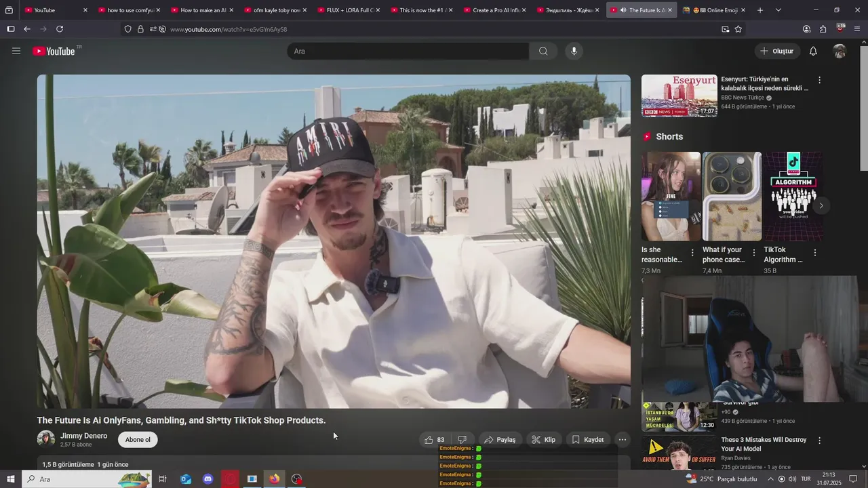Show the tracking protection shield info
This screenshot has width=868, height=488.
(127, 29)
